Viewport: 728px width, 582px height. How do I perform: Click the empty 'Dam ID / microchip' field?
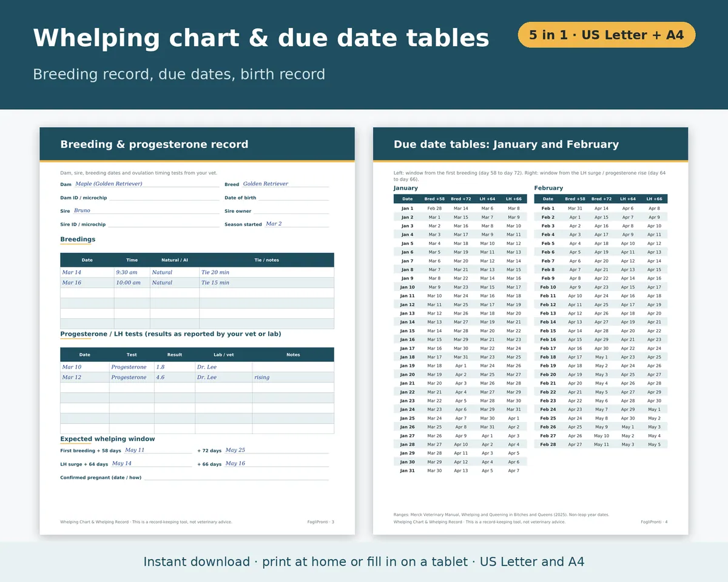tap(164, 198)
